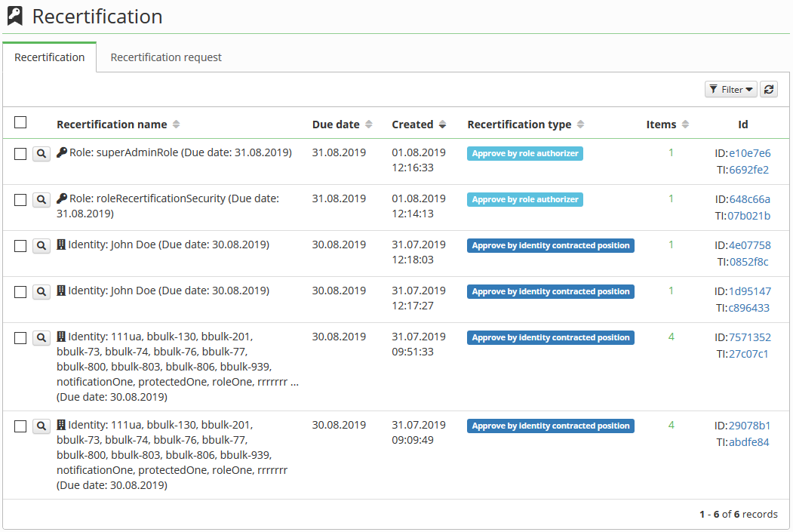
Task: Check the superAdminRole row checkbox
Action: (20, 154)
